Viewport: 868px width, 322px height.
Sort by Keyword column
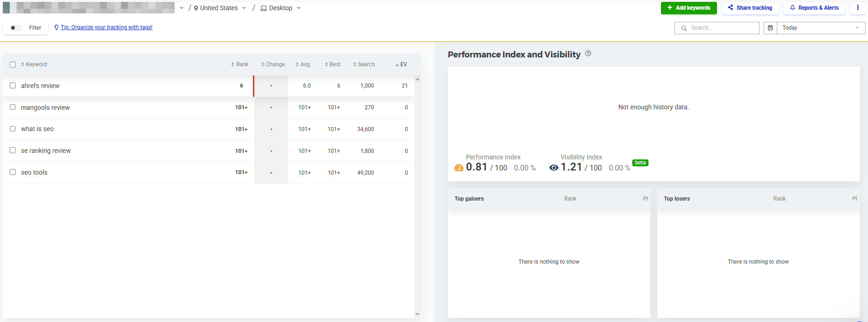[34, 64]
